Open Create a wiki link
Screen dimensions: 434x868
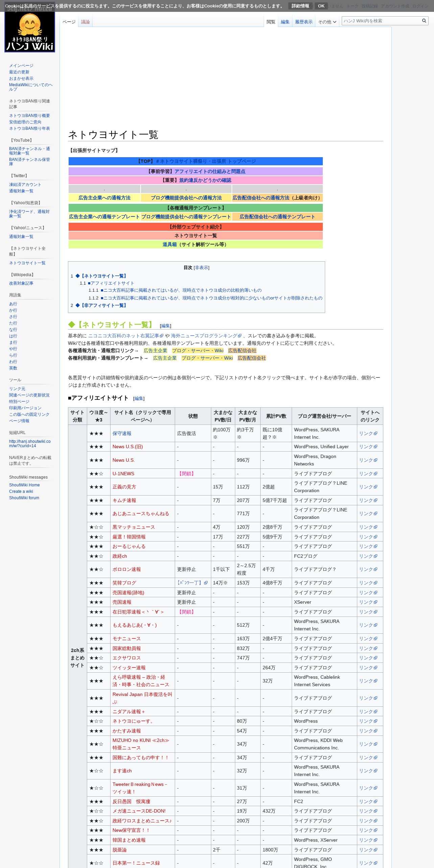[21, 491]
